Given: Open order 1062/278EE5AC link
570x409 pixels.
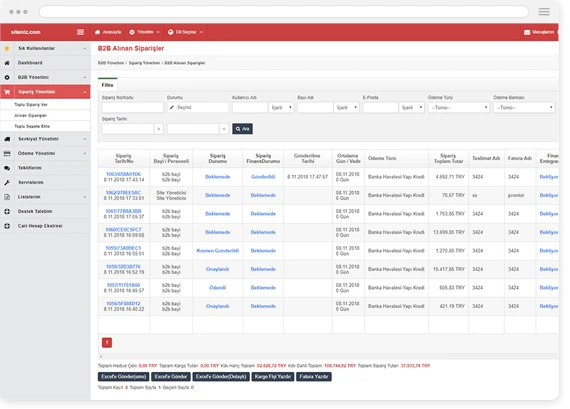Looking at the screenshot, I should coord(123,193).
